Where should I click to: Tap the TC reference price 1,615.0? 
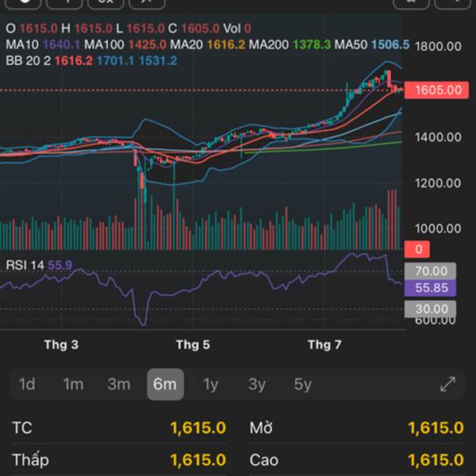(198, 428)
